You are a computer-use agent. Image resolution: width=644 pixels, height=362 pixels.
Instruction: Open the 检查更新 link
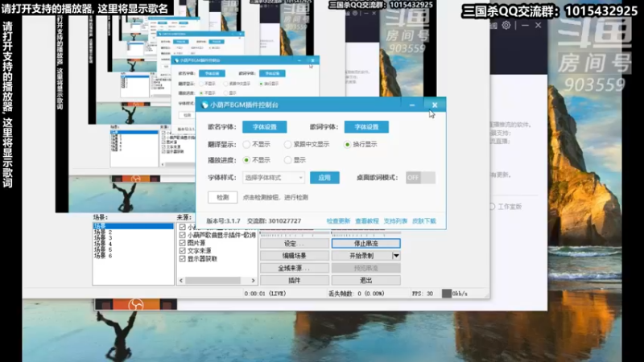pos(338,220)
